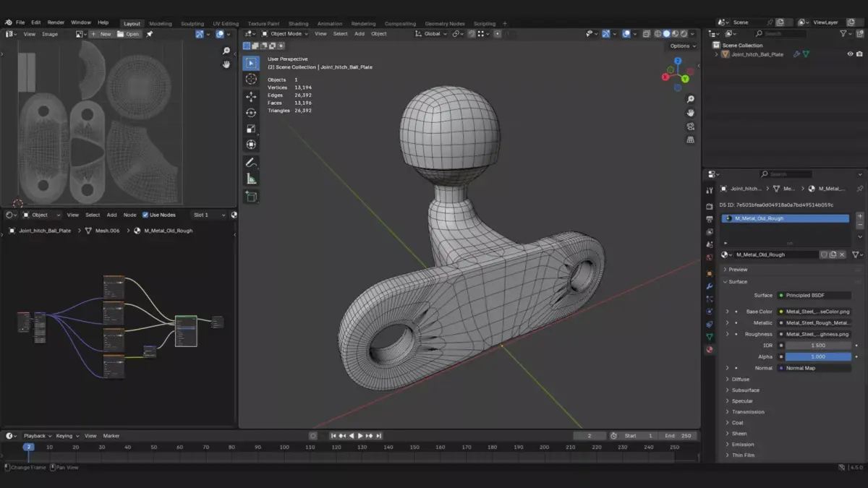Switch to Solid viewport shading
This screenshot has width=868, height=488.
[x=666, y=34]
